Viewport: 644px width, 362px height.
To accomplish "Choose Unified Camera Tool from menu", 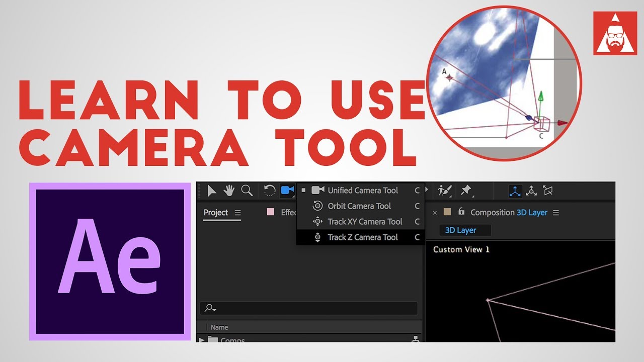I will (361, 191).
